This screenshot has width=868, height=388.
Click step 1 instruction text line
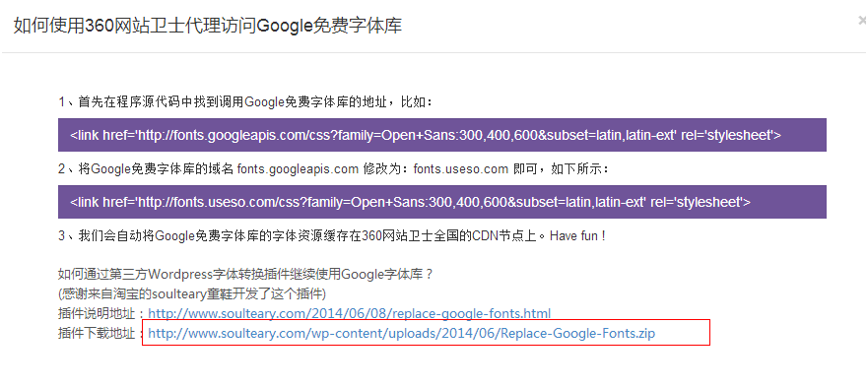(244, 102)
